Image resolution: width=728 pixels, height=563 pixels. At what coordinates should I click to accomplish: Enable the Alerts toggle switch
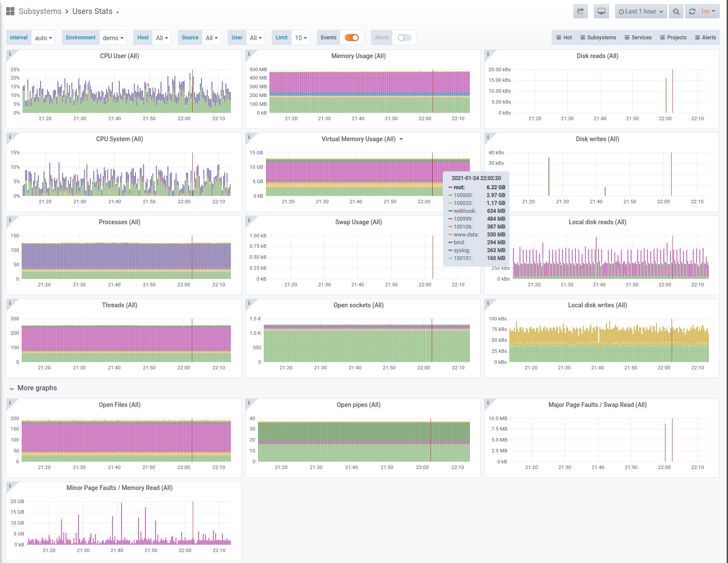point(405,38)
